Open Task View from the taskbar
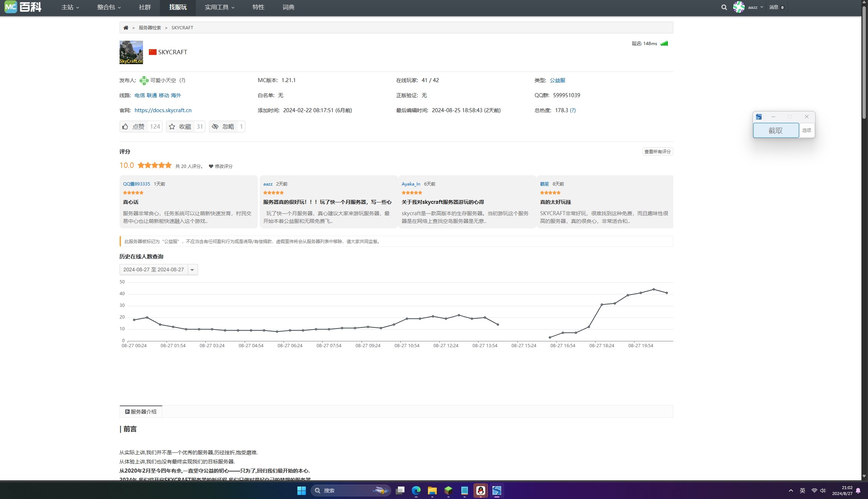Viewport: 868px width, 499px height. 400,491
